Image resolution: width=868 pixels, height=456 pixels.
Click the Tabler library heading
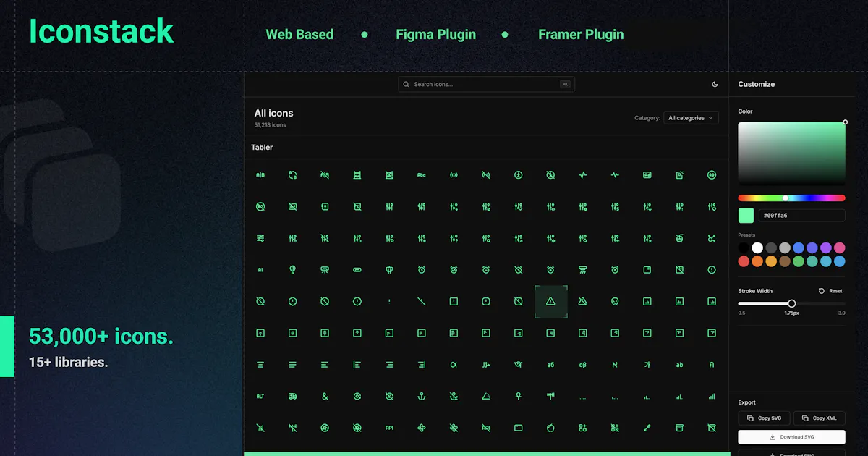pos(262,148)
